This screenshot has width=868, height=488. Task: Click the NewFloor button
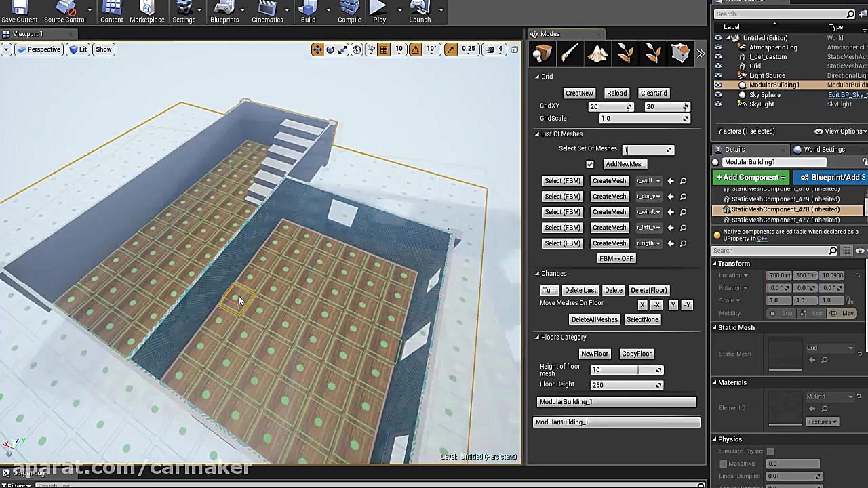[x=595, y=354]
